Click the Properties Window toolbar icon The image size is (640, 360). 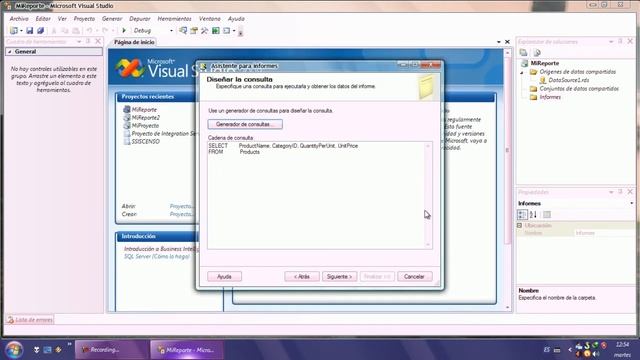coord(194,31)
